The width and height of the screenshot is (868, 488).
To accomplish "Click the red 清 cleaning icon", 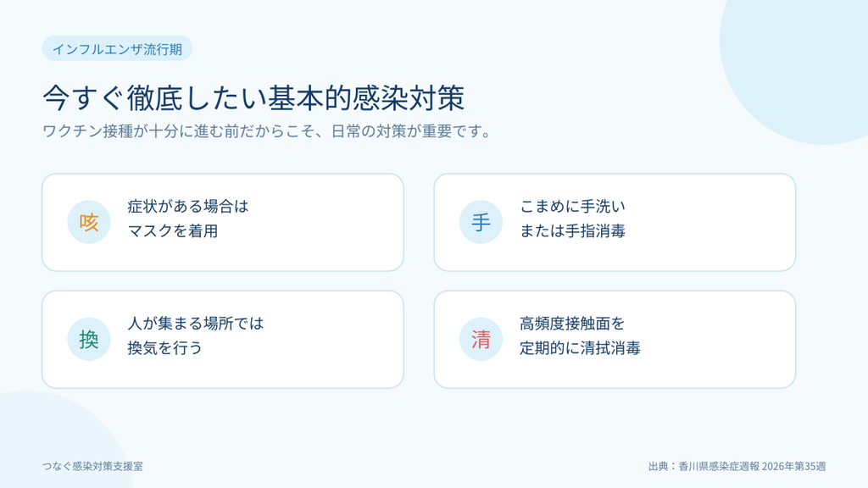I will coord(481,339).
